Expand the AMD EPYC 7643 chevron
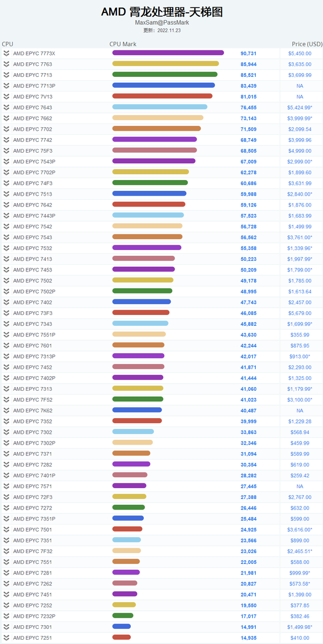Screen dimensions: 323x644 click(6, 108)
